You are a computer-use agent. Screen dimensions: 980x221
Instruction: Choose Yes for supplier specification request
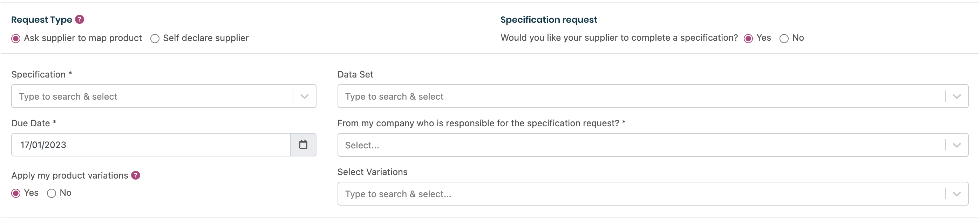pos(748,39)
